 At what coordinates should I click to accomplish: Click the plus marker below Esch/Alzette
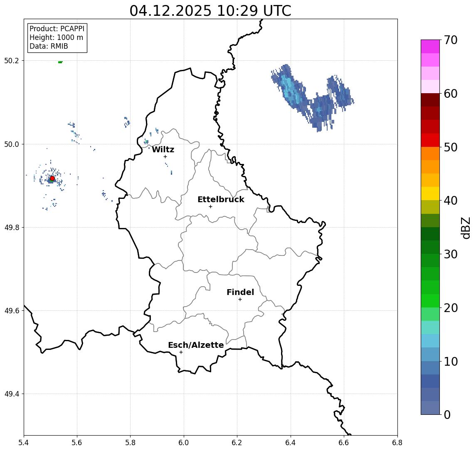point(181,352)
